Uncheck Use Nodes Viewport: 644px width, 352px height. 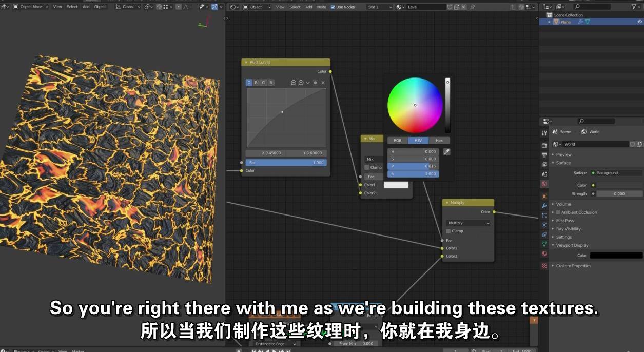tap(333, 7)
